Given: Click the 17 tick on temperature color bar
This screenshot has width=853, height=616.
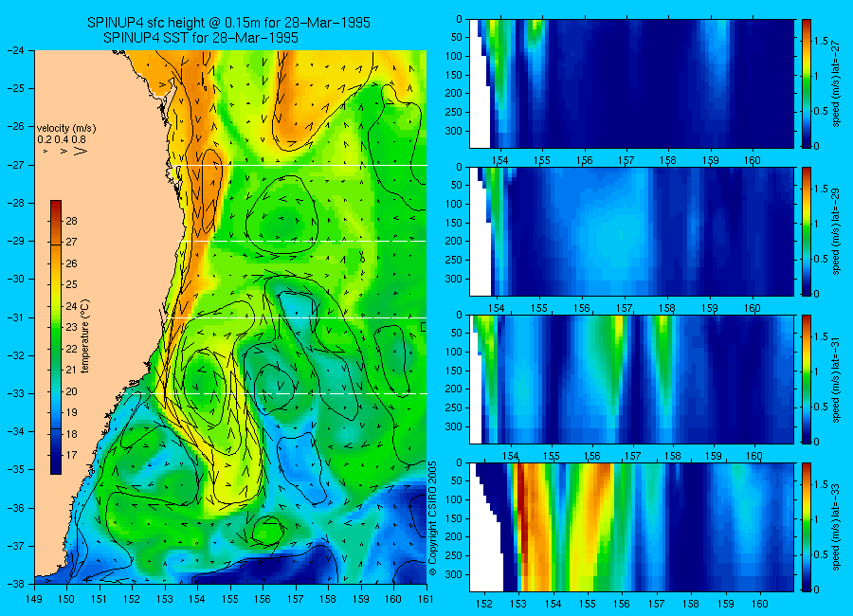Looking at the screenshot, I should pyautogui.click(x=71, y=455).
